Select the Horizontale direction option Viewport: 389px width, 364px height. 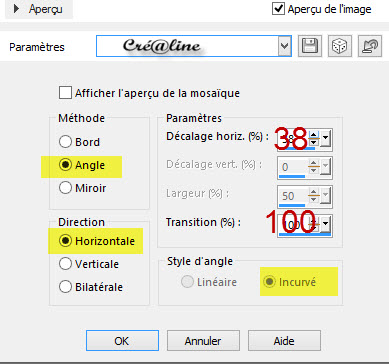[65, 241]
